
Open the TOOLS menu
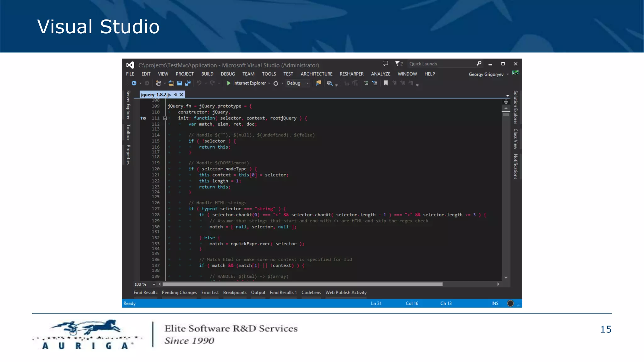point(269,74)
